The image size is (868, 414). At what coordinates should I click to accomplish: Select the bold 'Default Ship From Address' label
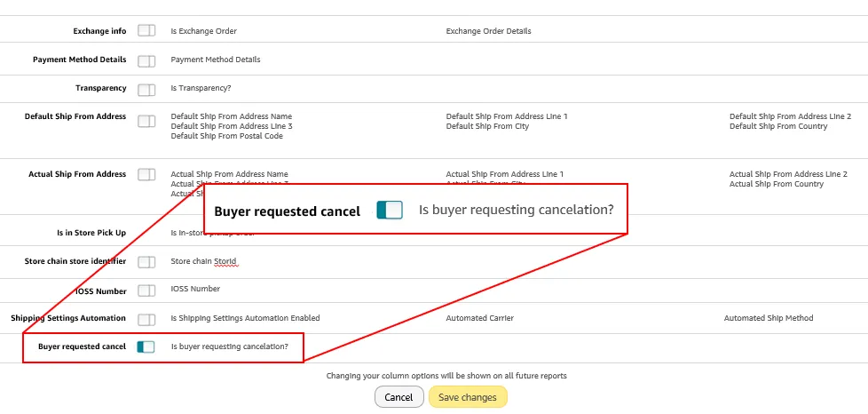pos(75,116)
